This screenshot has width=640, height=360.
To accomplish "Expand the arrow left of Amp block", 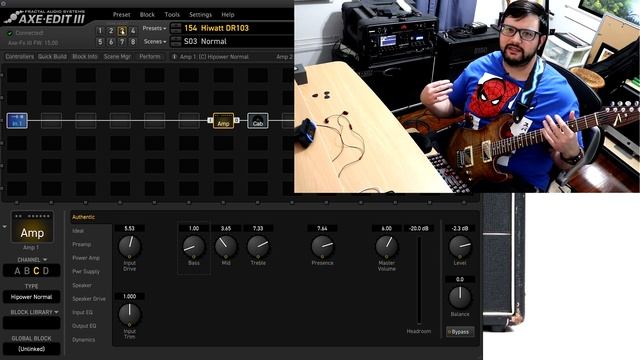I will (x=4, y=227).
